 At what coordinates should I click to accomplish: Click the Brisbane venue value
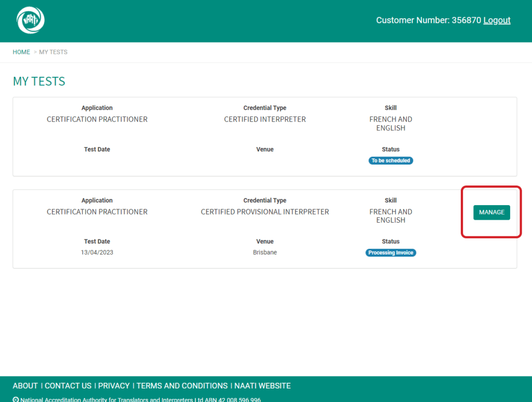click(x=265, y=252)
